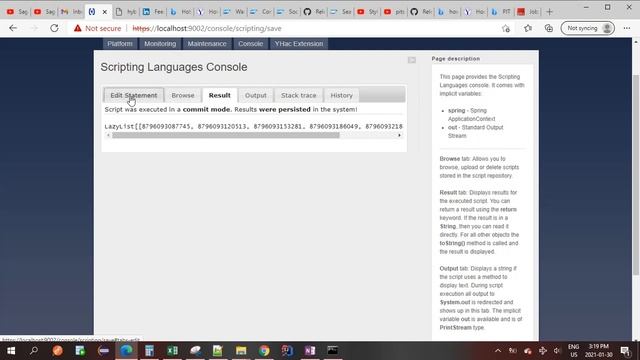Click the address bar URL localhost:9002

(207, 29)
